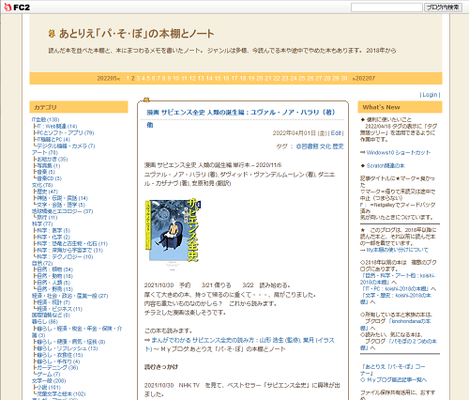The width and height of the screenshot is (469, 400).
Task: Click the Edit link of the post
Action: click(336, 133)
